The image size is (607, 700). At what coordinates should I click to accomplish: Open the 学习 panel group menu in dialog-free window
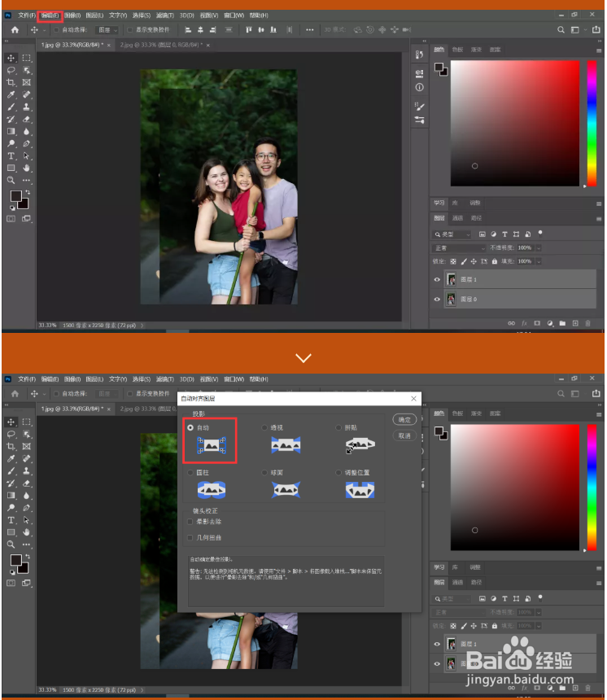click(599, 203)
